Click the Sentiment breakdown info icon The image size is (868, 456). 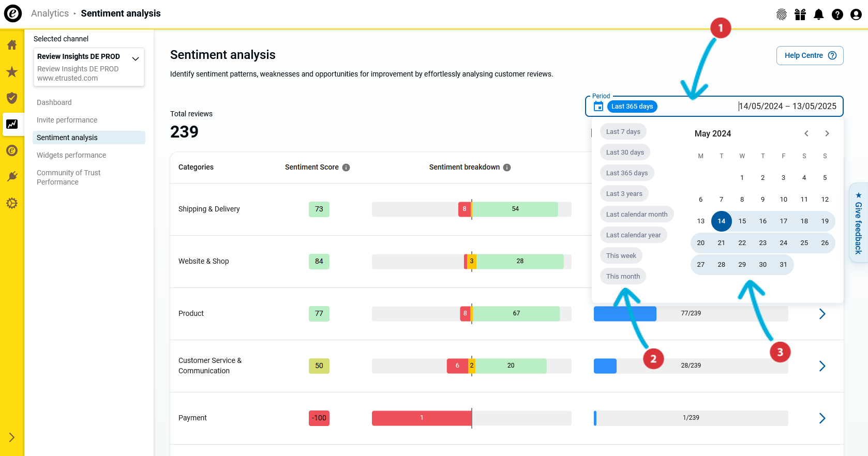pyautogui.click(x=507, y=168)
